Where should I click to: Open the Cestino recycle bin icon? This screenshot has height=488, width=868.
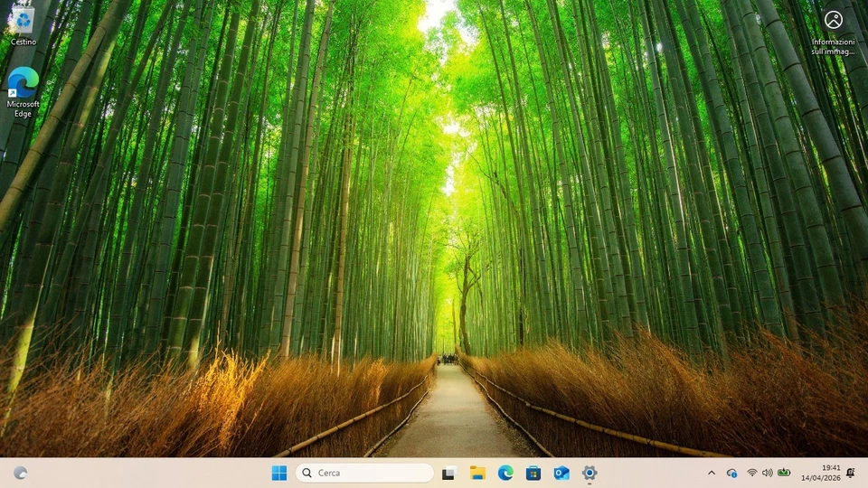(x=24, y=26)
